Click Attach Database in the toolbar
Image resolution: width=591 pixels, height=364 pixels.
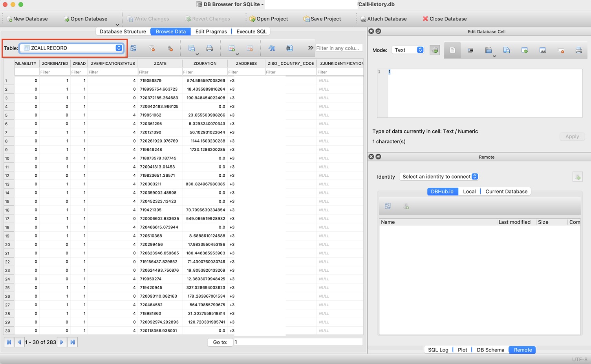pos(384,19)
